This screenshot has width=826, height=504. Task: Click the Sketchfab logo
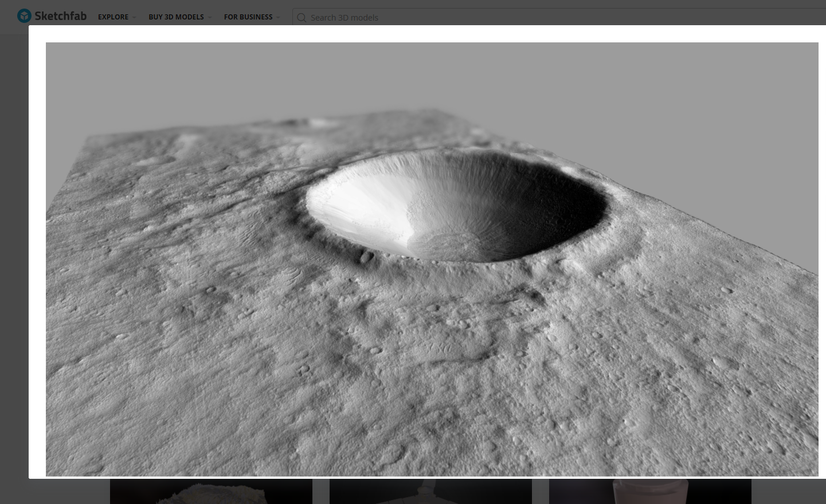pos(52,16)
